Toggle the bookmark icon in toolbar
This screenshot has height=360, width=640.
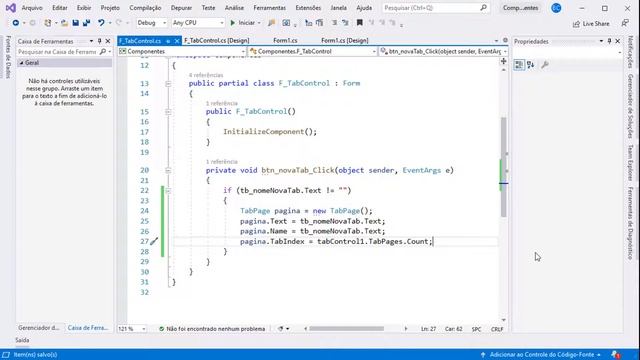click(x=360, y=23)
